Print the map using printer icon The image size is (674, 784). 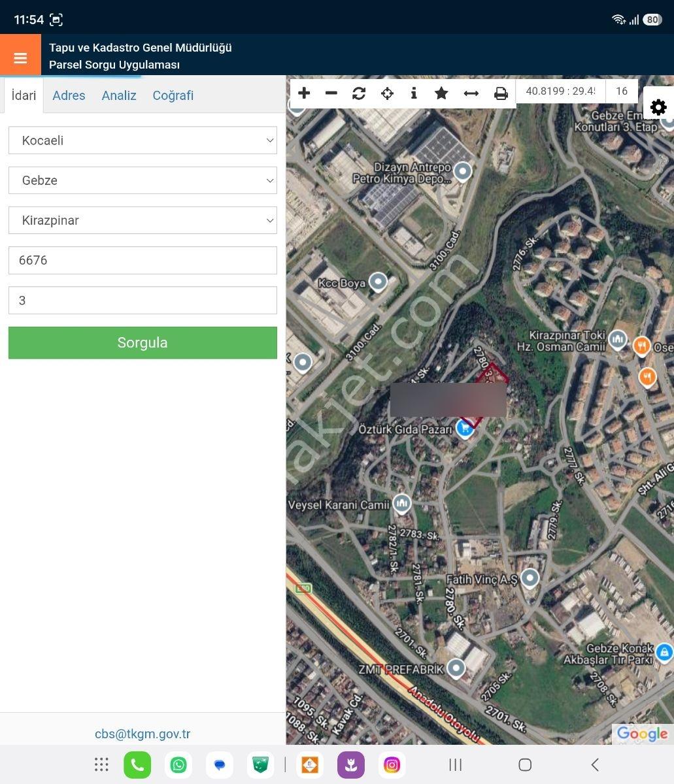click(501, 93)
